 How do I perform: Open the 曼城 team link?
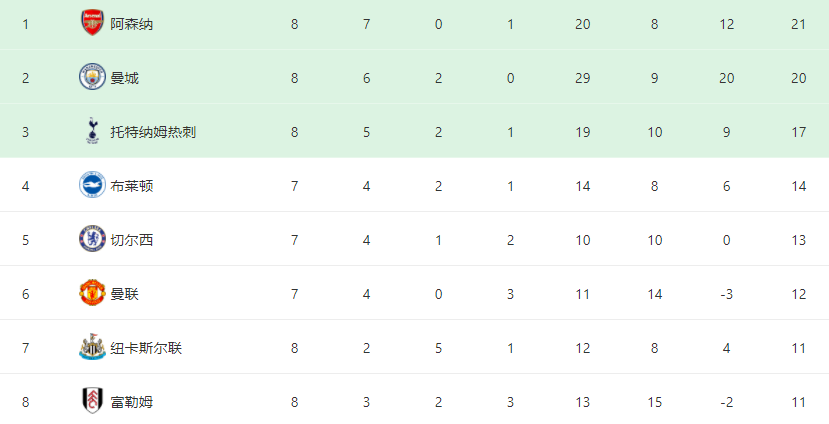point(124,78)
